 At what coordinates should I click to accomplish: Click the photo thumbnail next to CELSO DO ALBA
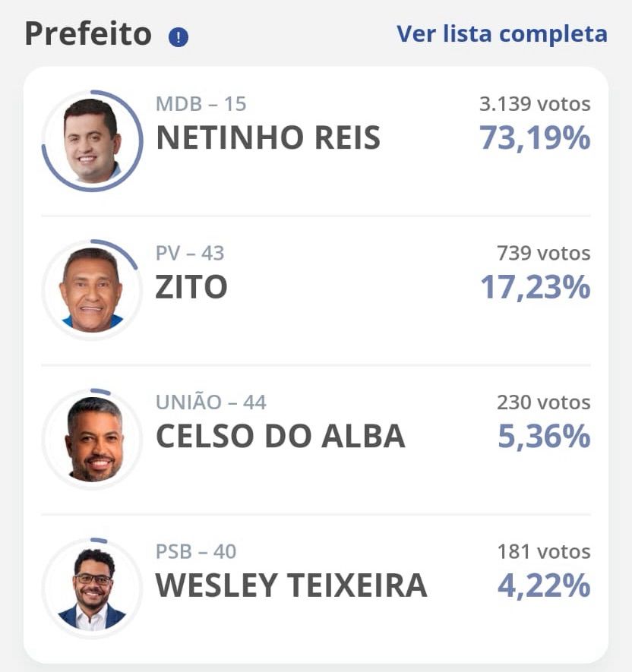[92, 439]
